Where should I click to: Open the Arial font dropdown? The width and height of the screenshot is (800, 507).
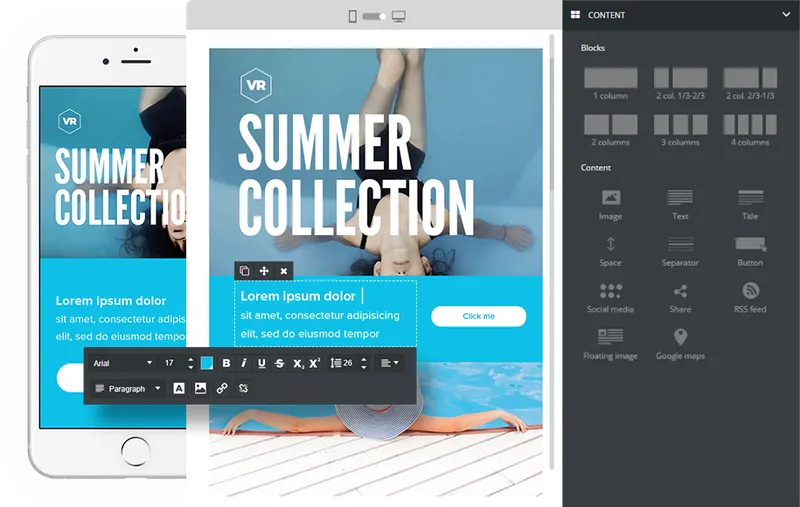(x=122, y=363)
